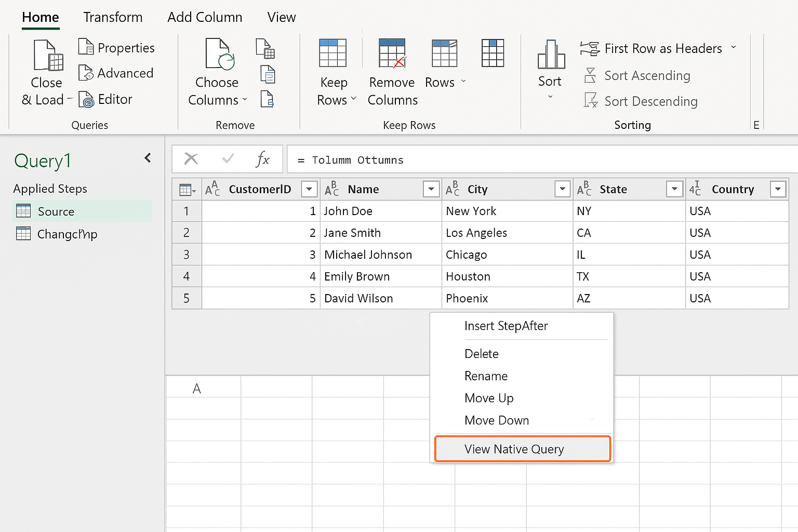Click Sort Ascending
This screenshot has width=798, height=532.
coord(637,75)
